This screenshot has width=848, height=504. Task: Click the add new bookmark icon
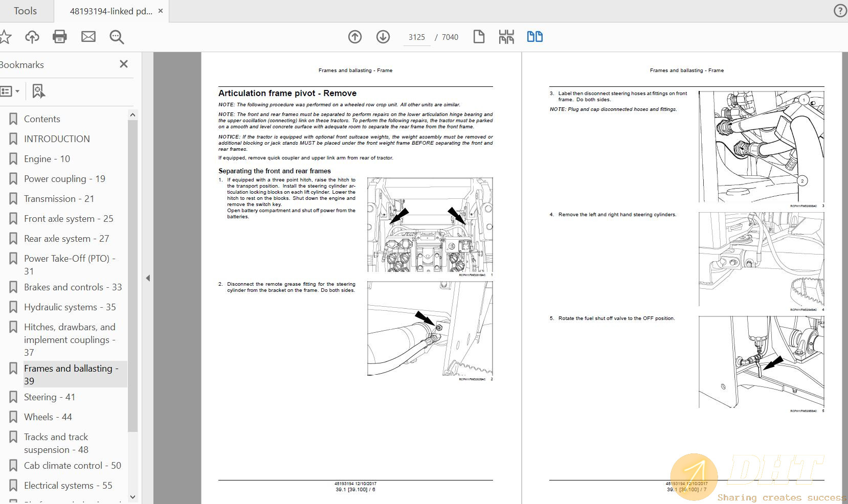pyautogui.click(x=38, y=91)
